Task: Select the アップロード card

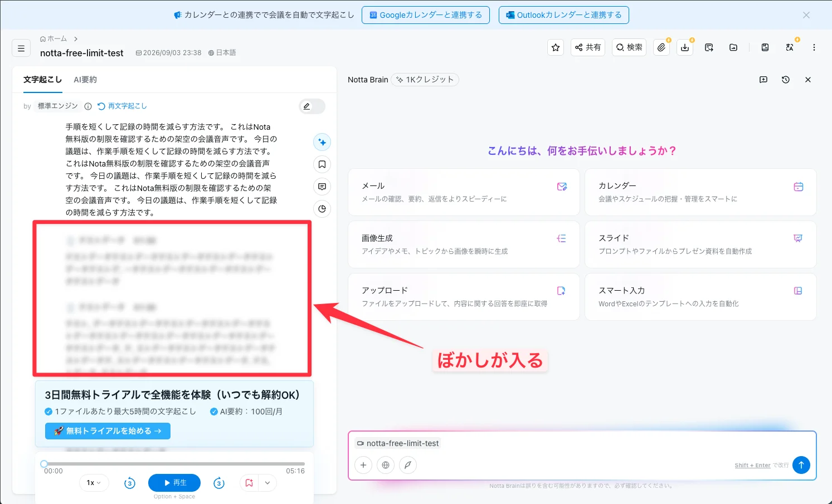Action: pyautogui.click(x=464, y=297)
